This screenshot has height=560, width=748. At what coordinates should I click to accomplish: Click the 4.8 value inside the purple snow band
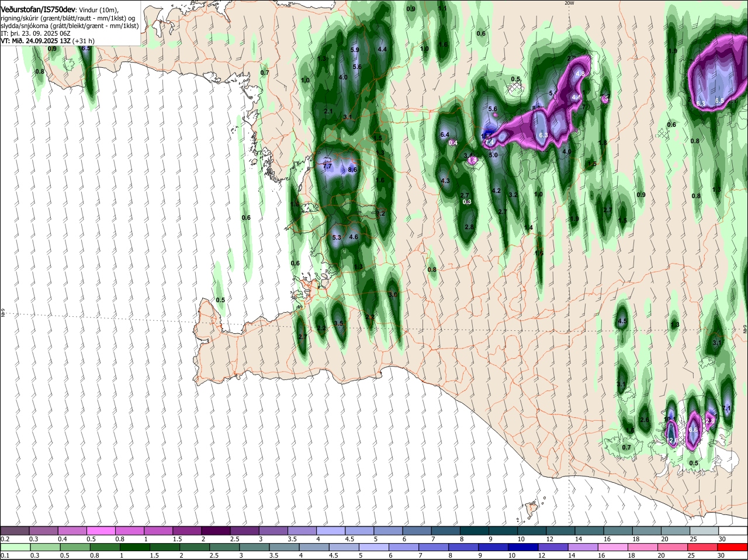coord(580,74)
